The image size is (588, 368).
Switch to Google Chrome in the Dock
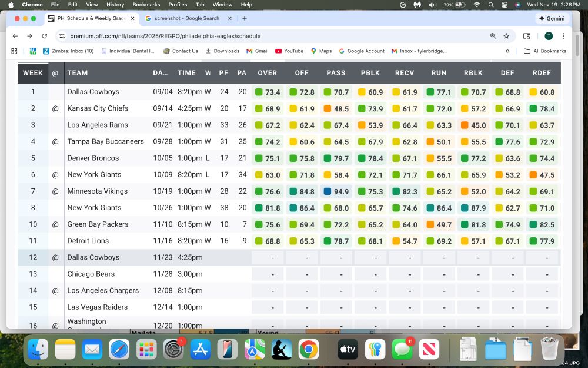click(309, 349)
